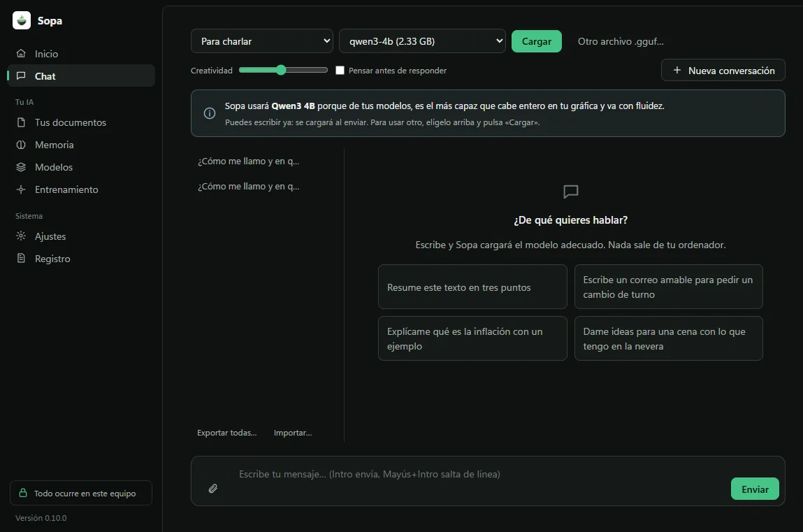Screen dimensions: 803x532
Task: Navigate to Entrenamiento
Action: point(81,189)
